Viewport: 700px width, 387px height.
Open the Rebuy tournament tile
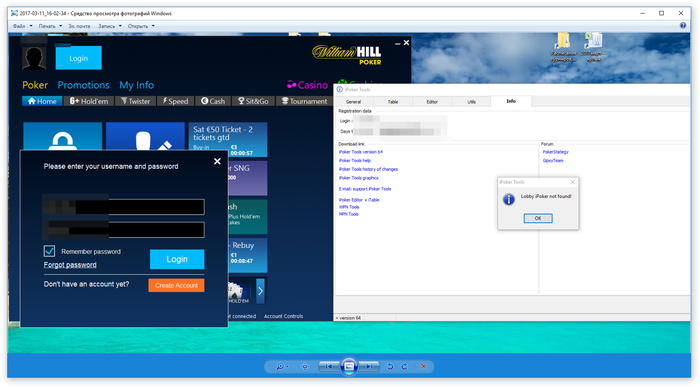point(248,255)
